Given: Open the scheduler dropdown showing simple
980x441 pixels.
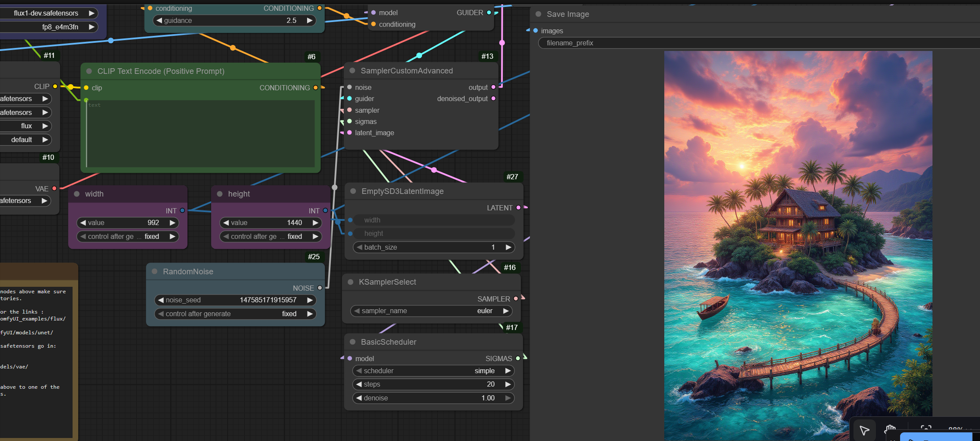Looking at the screenshot, I should pos(433,371).
